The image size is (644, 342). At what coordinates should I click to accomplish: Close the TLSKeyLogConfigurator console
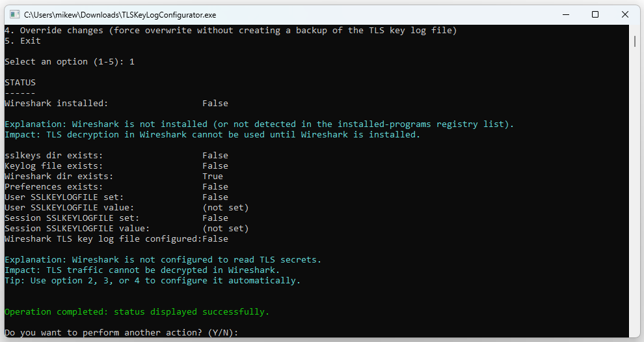624,14
